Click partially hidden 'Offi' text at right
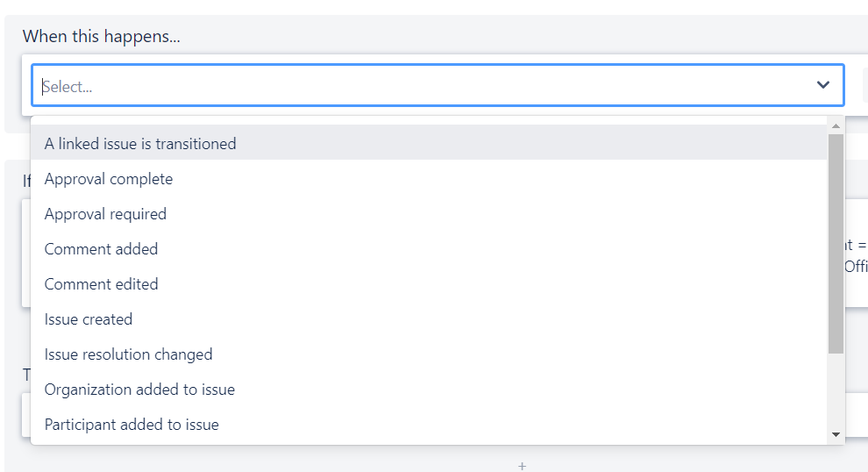This screenshot has width=868, height=472. (x=857, y=267)
